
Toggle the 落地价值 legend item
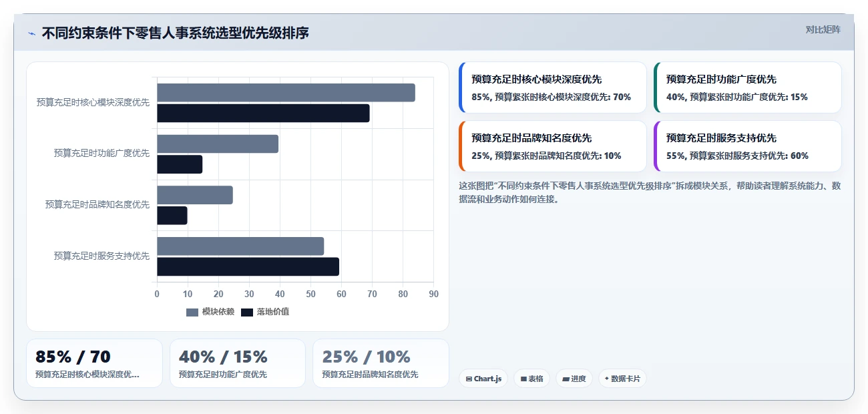265,312
